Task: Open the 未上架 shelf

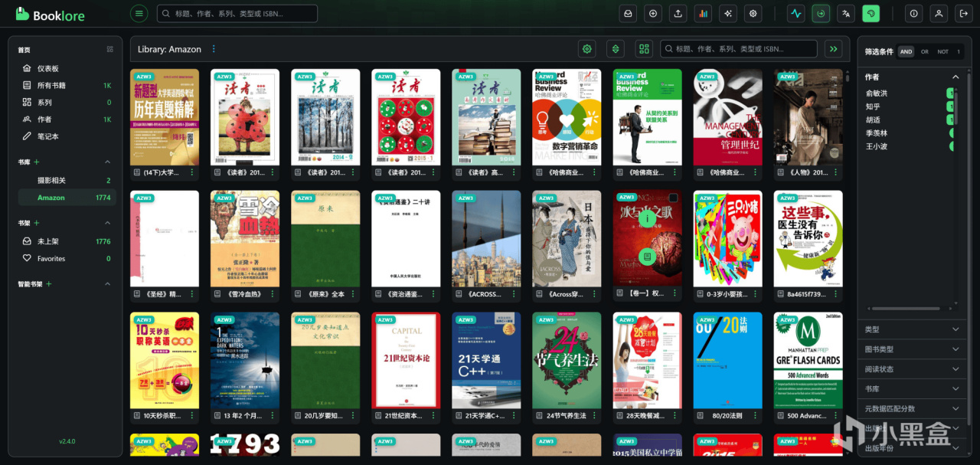Action: tap(67, 241)
